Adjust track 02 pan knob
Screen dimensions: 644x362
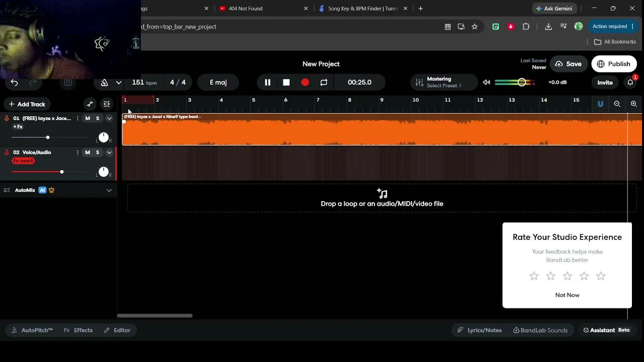point(104,171)
